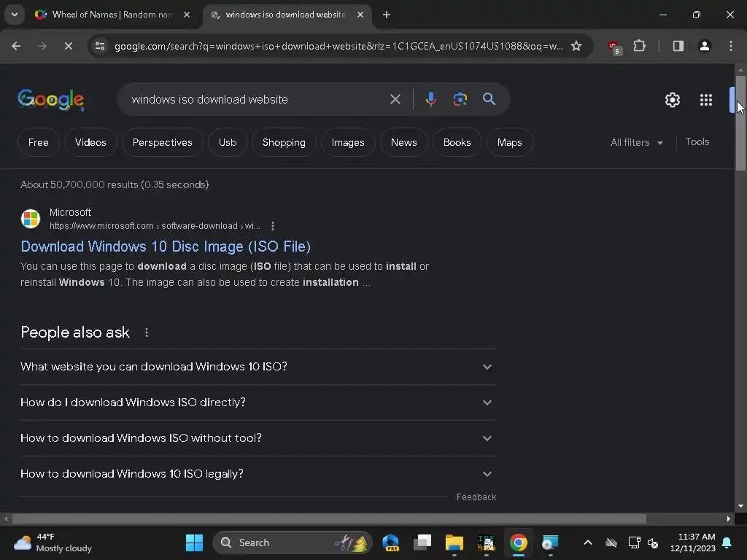Open the Chrome three-dot menu

tap(731, 46)
